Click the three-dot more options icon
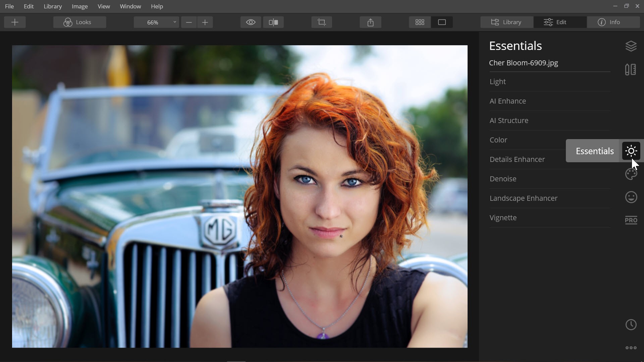This screenshot has width=644, height=362. point(631,348)
